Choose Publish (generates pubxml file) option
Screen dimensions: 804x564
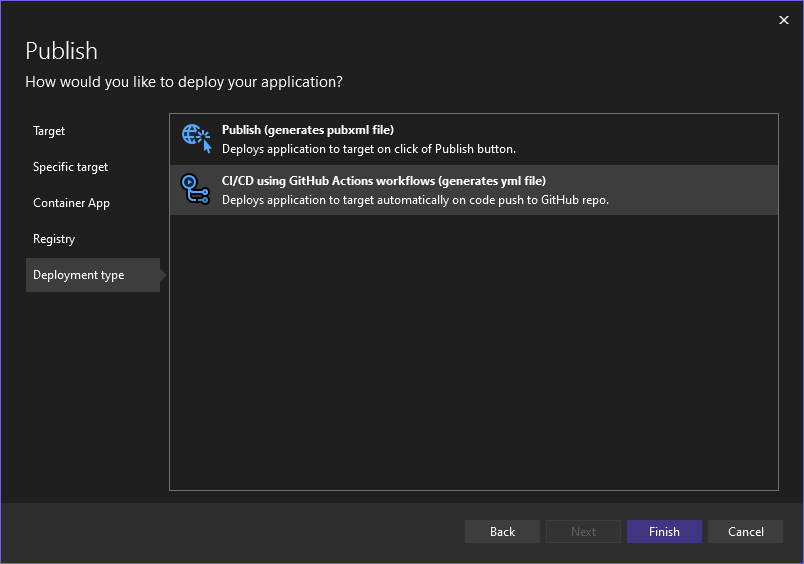click(308, 130)
